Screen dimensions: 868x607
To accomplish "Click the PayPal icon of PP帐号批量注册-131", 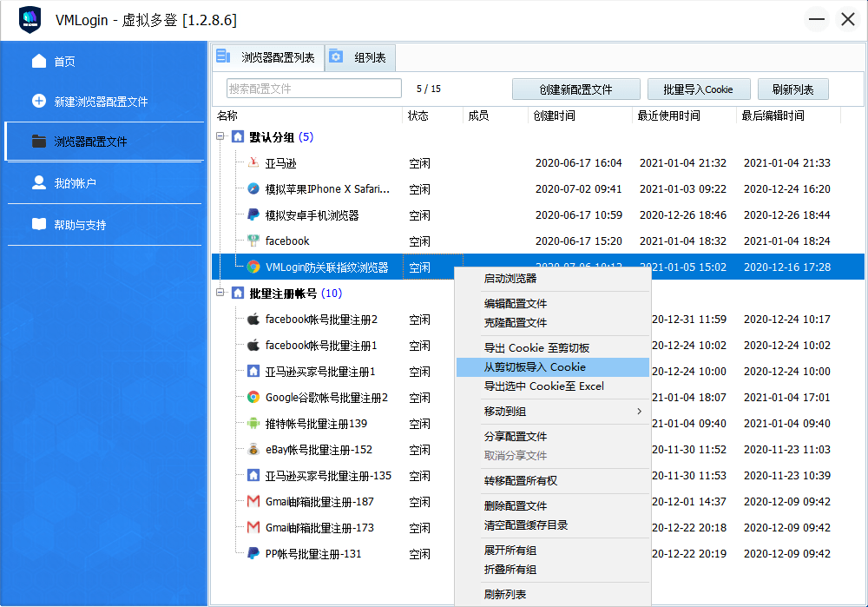I will click(x=253, y=552).
